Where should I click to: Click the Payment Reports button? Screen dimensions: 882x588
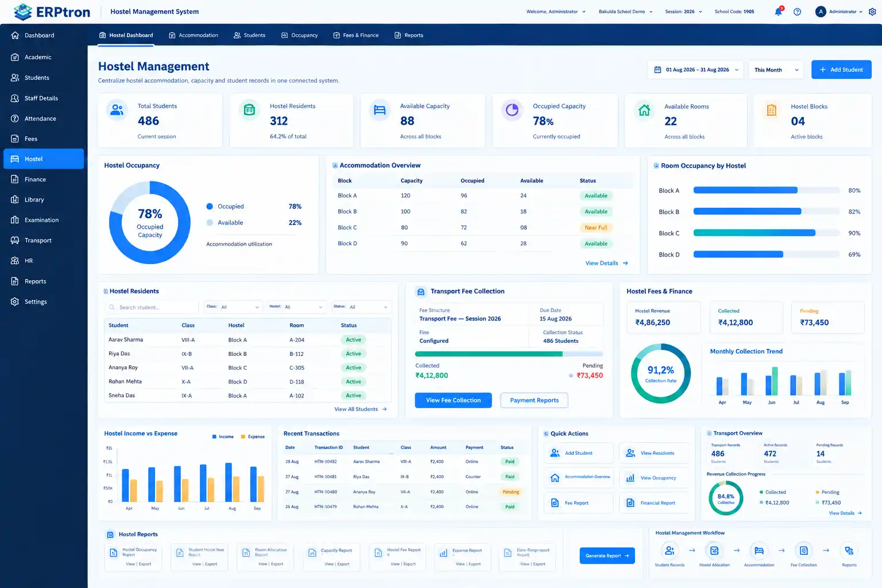[534, 400]
